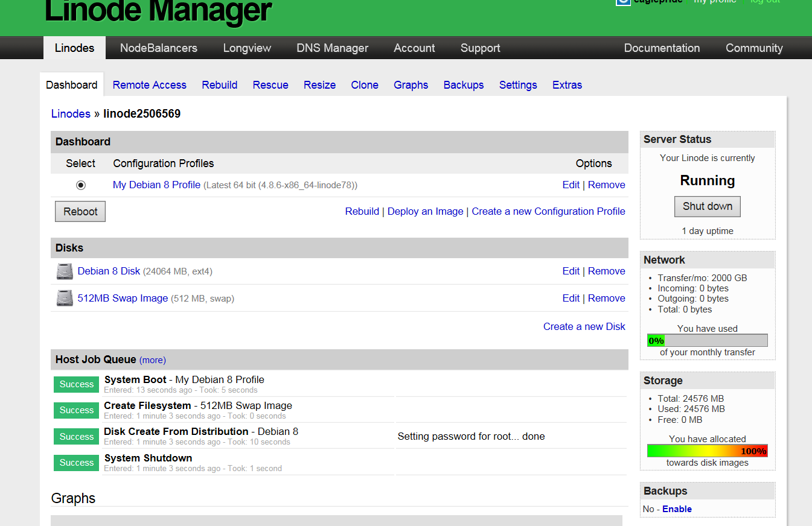This screenshot has width=812, height=526.
Task: Click the 'Graphs' section heading
Action: (x=73, y=498)
